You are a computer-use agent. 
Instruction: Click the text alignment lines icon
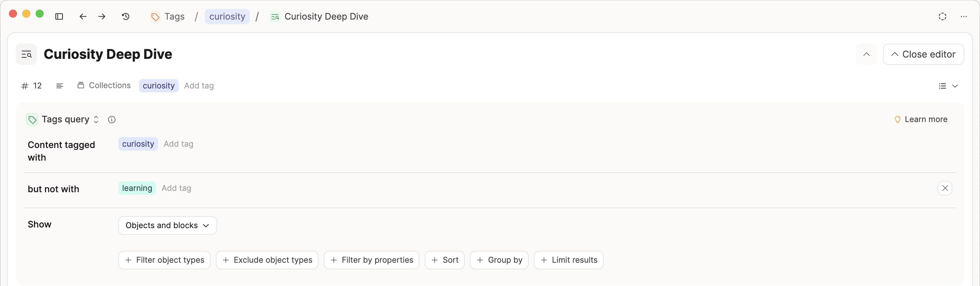pyautogui.click(x=60, y=86)
